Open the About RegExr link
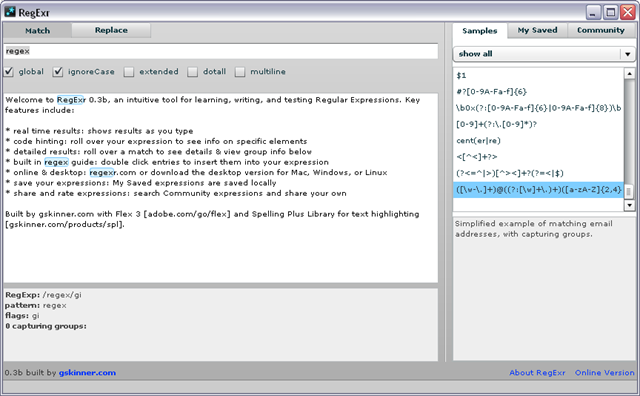The width and height of the screenshot is (640, 396). pyautogui.click(x=537, y=373)
